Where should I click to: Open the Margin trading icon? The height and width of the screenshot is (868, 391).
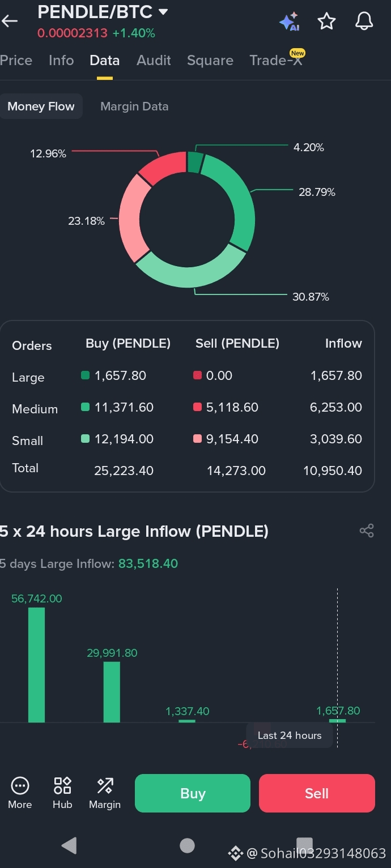coord(105,793)
